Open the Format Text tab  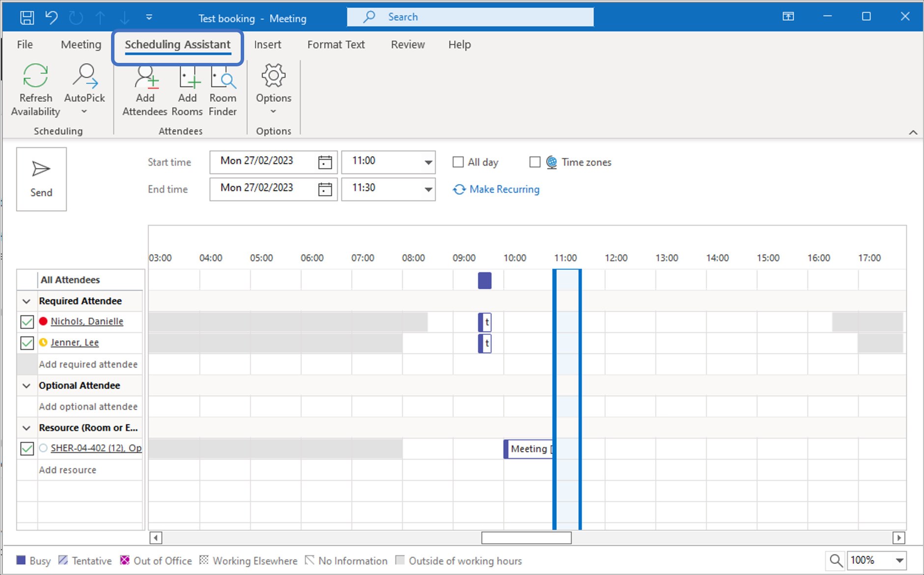coord(336,45)
